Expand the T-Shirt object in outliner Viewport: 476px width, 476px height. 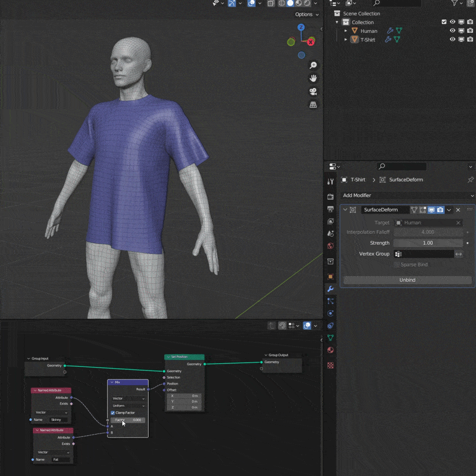tap(346, 40)
